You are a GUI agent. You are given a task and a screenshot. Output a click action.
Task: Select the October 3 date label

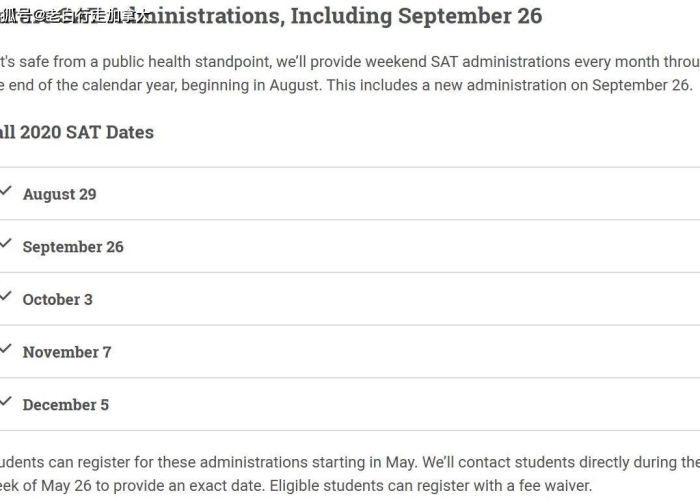[58, 300]
